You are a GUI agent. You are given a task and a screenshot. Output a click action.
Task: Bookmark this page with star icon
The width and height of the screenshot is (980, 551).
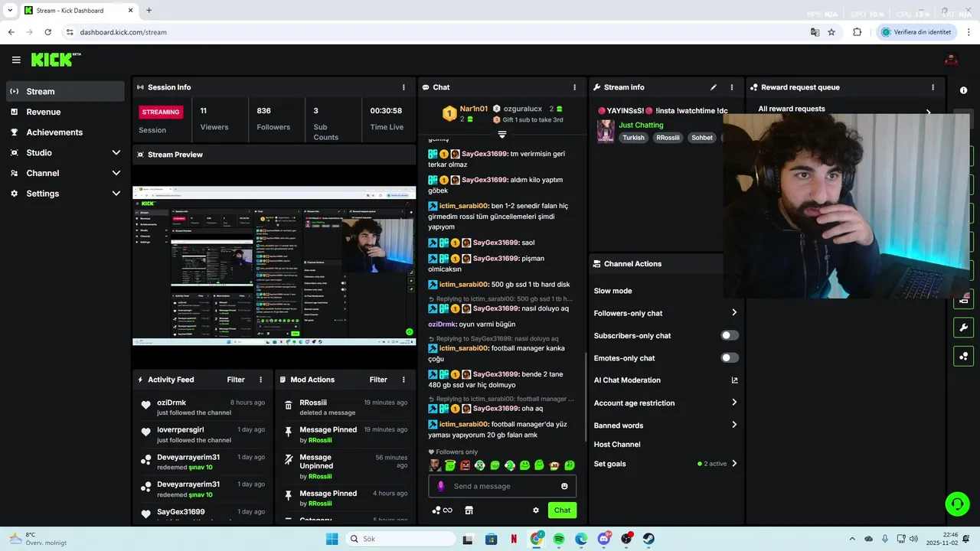[831, 32]
